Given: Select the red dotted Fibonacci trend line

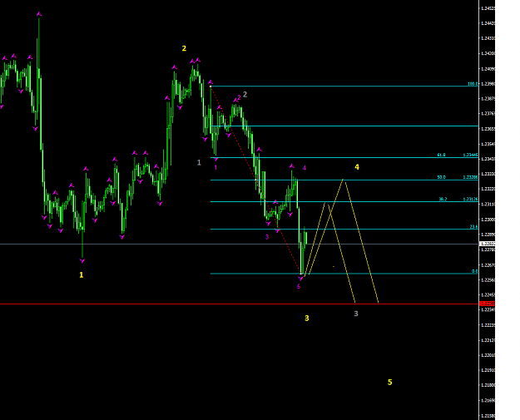Looking at the screenshot, I should point(255,180).
